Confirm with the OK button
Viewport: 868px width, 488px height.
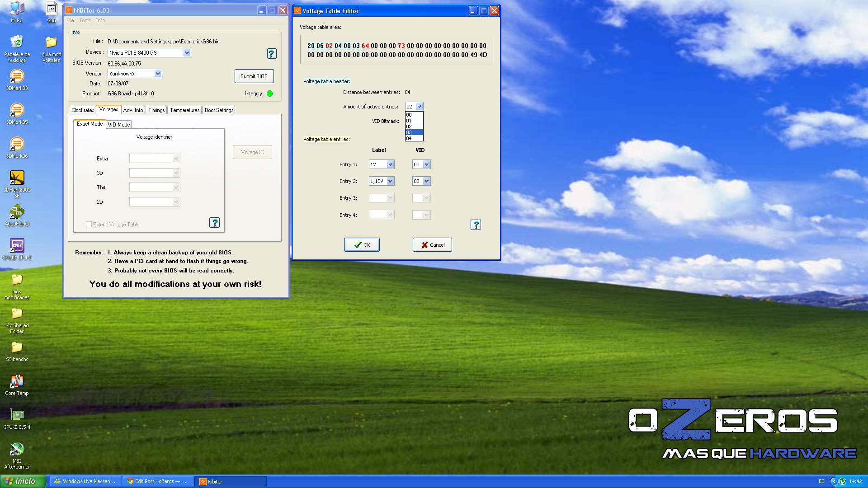[362, 245]
